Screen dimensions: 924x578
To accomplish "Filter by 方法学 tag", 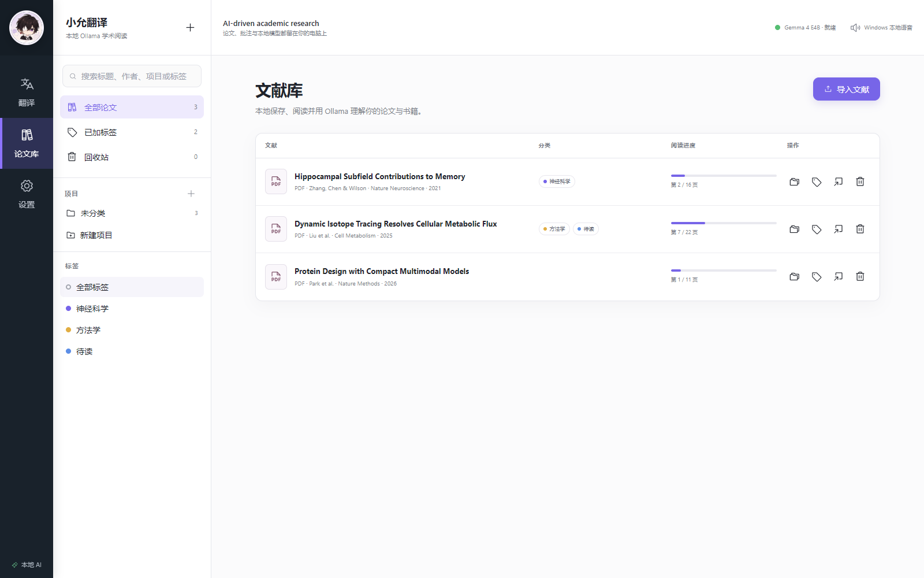I will [x=132, y=330].
